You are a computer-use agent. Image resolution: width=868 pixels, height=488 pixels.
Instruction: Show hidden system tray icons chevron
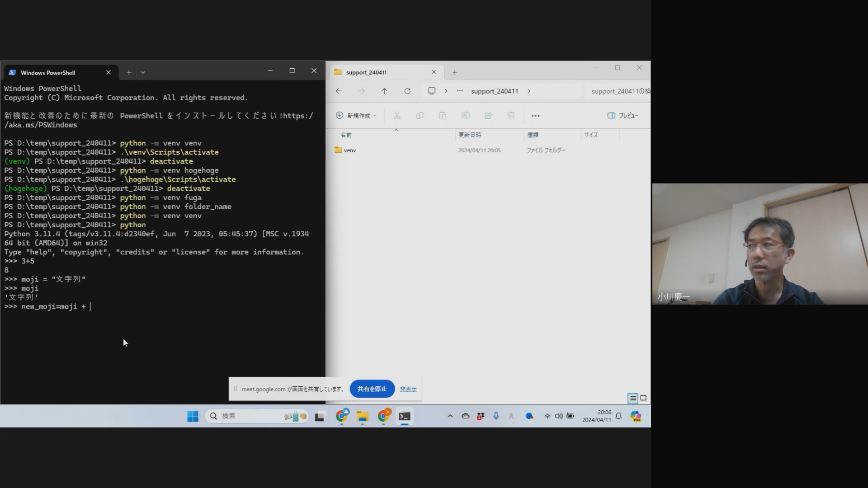pyautogui.click(x=450, y=416)
